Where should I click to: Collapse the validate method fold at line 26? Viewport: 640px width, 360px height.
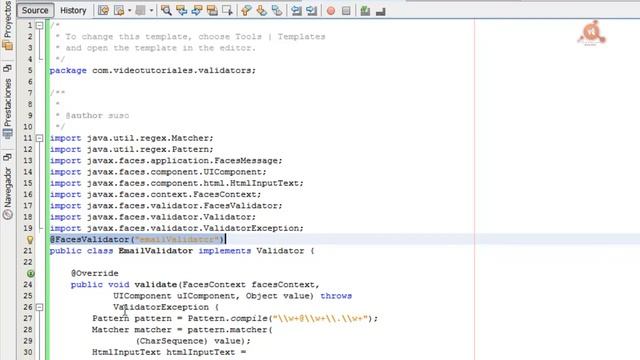pos(39,307)
